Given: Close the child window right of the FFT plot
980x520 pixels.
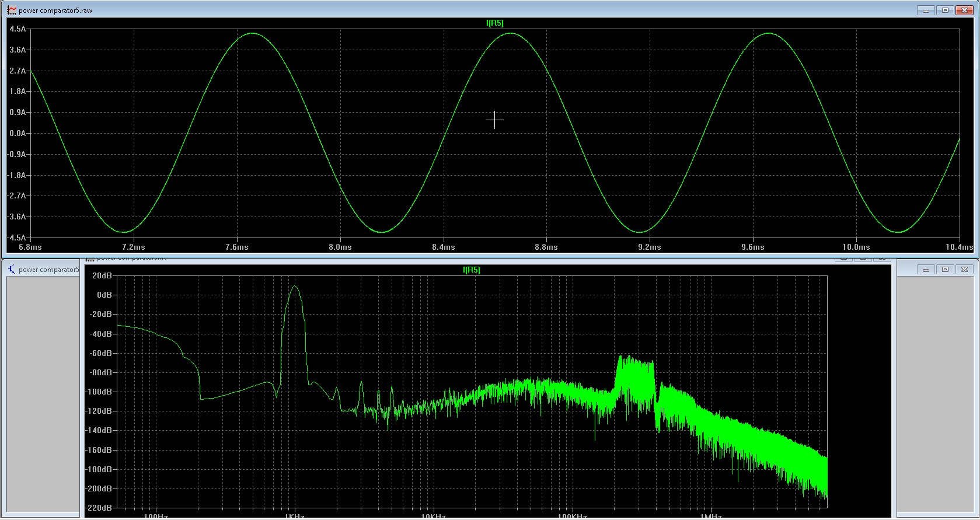Looking at the screenshot, I should [964, 269].
